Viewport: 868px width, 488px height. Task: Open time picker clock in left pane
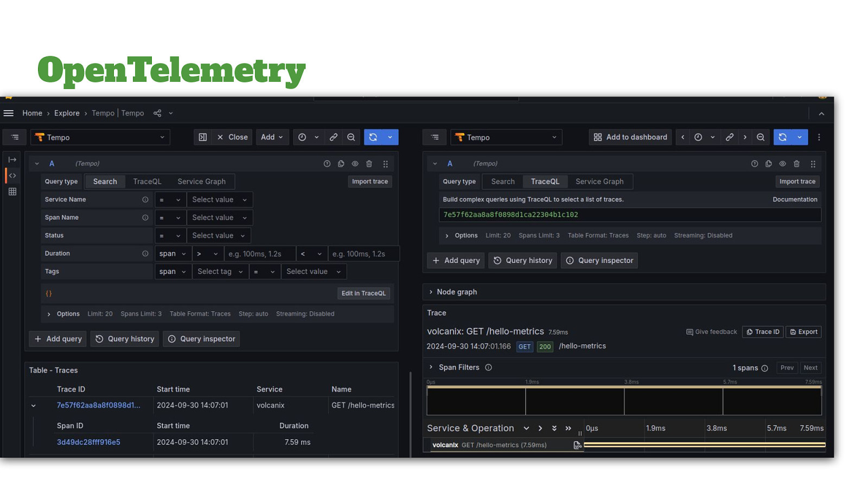click(302, 137)
